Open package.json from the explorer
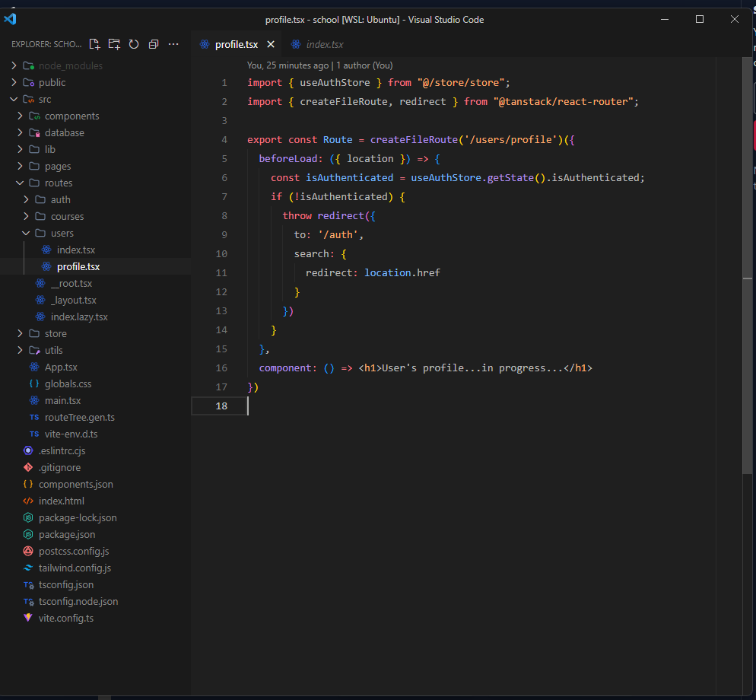Image resolution: width=756 pixels, height=700 pixels. pyautogui.click(x=67, y=534)
